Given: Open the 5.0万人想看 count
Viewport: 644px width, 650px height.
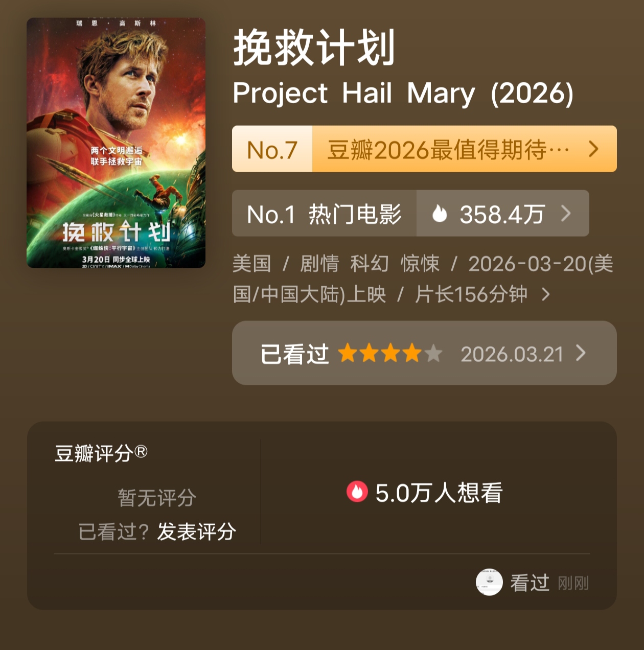Looking at the screenshot, I should (439, 493).
